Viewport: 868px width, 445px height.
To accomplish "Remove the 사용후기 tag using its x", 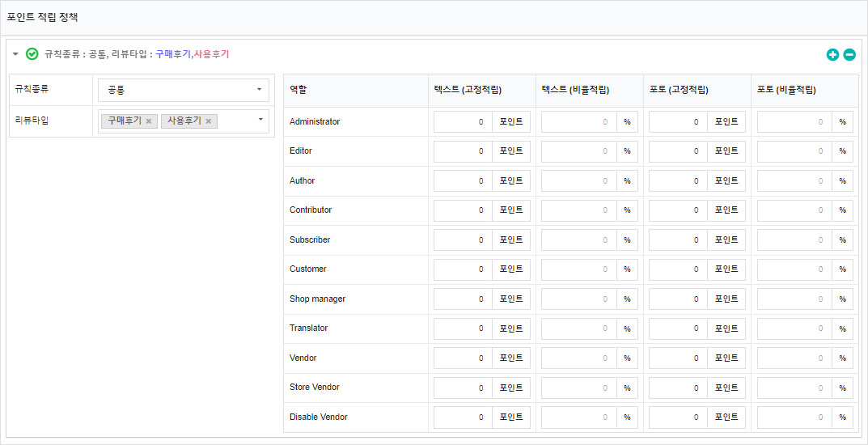I will point(208,121).
